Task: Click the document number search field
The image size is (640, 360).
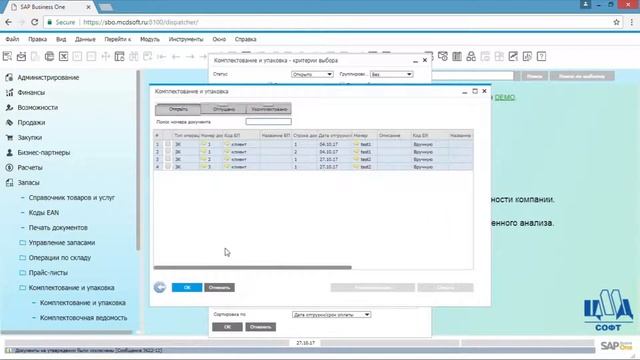Action: (269, 122)
